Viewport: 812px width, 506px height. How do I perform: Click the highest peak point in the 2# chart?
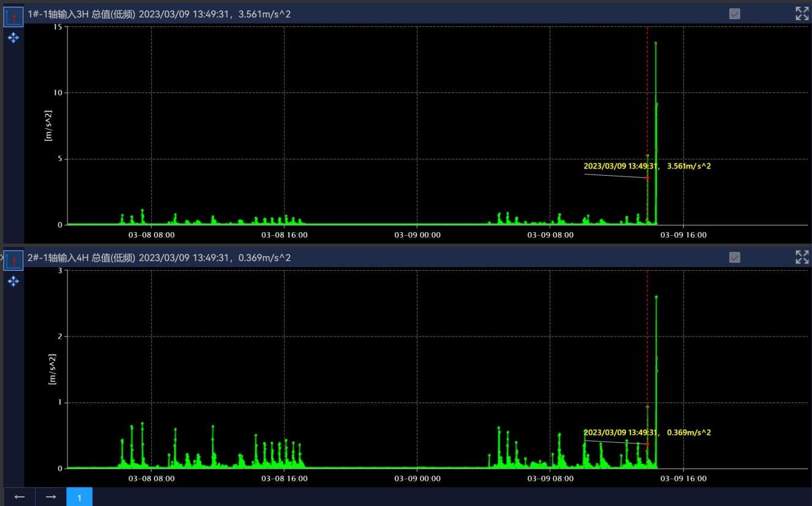coord(656,297)
